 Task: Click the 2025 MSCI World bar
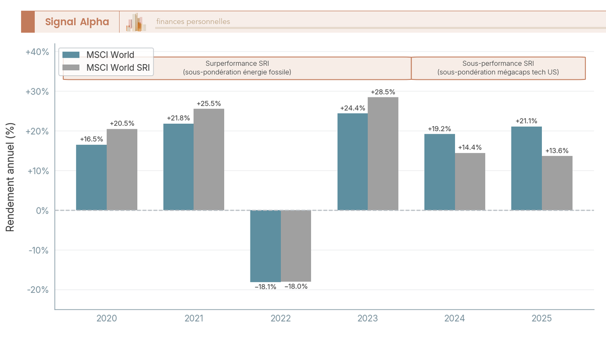pos(526,169)
